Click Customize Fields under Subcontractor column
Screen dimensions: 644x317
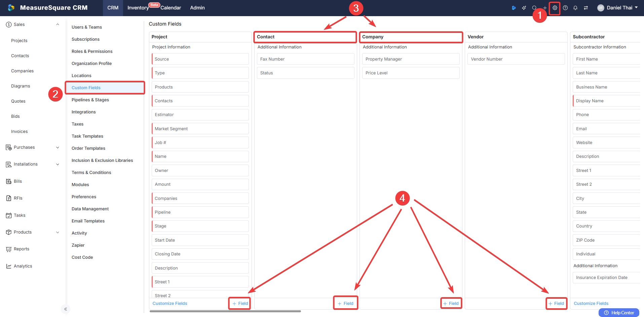(591, 304)
